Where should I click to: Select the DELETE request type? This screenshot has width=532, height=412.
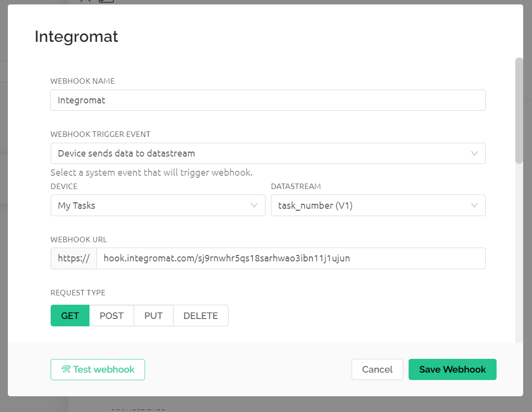[201, 316]
